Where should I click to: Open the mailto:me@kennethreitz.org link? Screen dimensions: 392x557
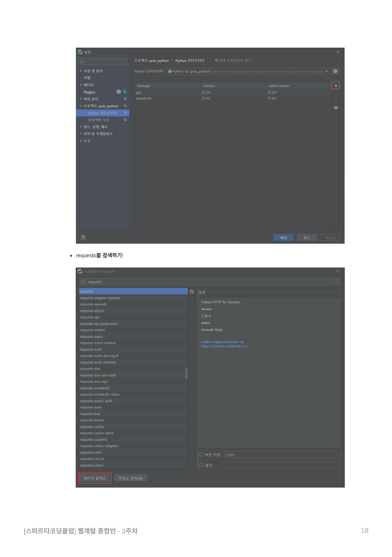[222, 342]
